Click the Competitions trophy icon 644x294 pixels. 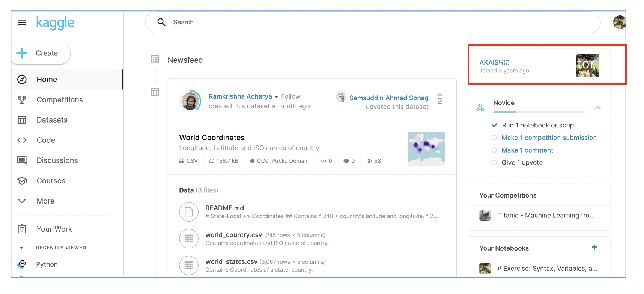(x=22, y=100)
